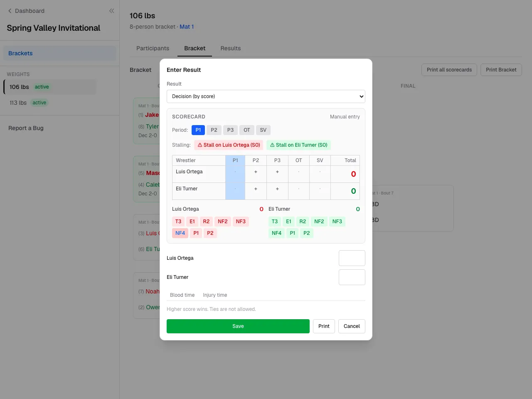Award NF2 near fall to Eli Turner
The height and width of the screenshot is (399, 532).
coord(319,222)
